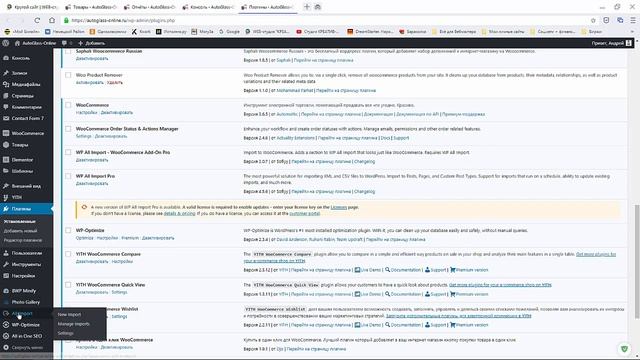
Task: Bookmark this page with the star icon
Action: pyautogui.click(x=593, y=20)
